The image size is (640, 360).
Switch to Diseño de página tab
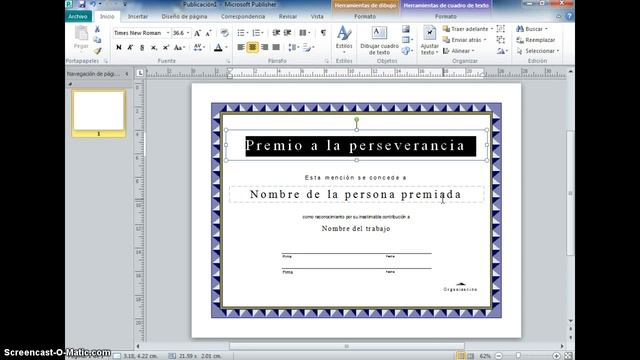click(x=184, y=16)
